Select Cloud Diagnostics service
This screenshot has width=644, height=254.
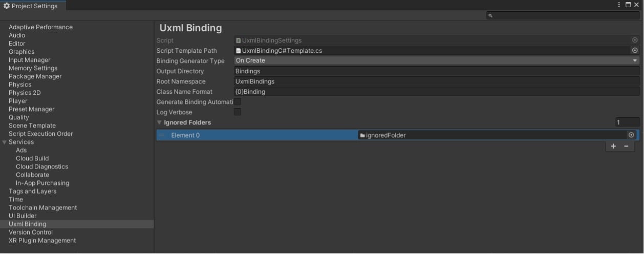(42, 166)
